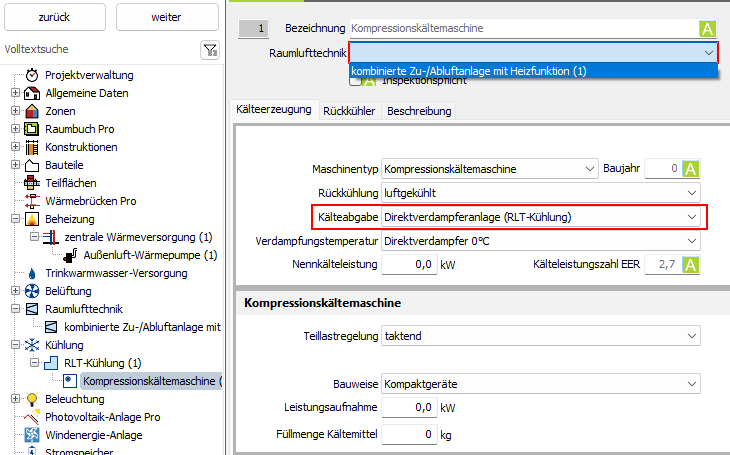Select the Trinkwarmwasser-Versorgung water drop icon
The height and width of the screenshot is (455, 730).
tap(32, 273)
